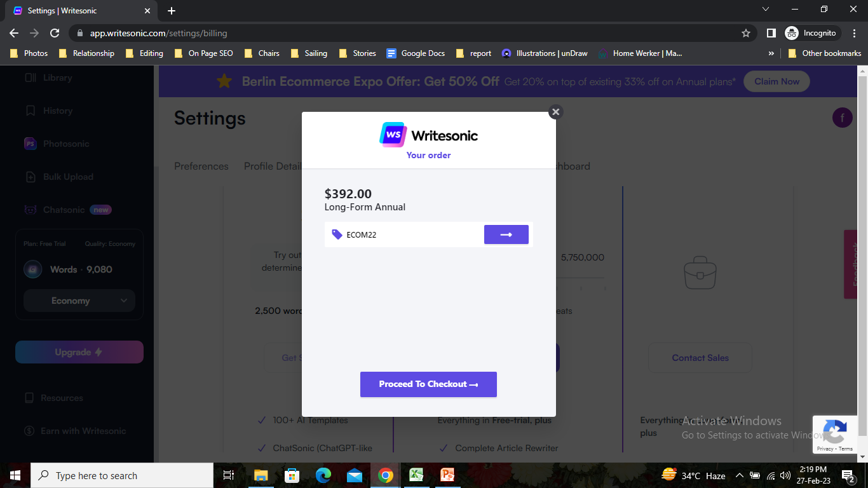Click the Claim Now offer button
868x488 pixels.
(x=776, y=81)
